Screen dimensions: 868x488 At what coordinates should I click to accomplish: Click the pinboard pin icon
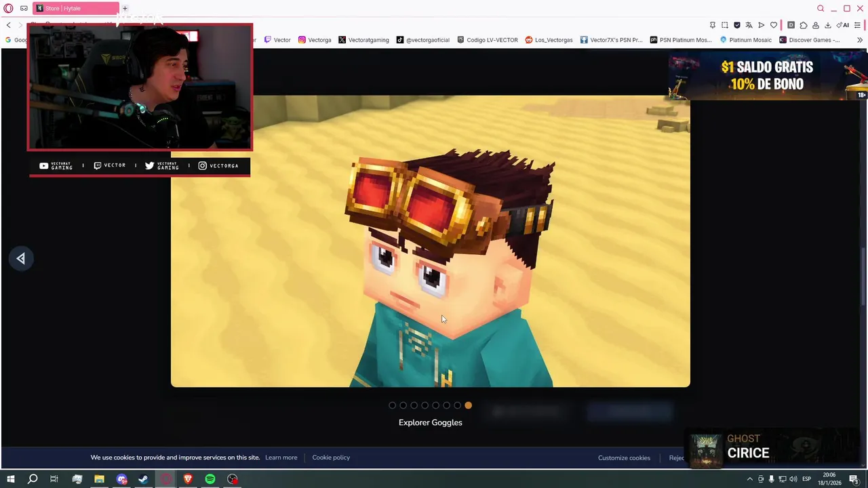pos(712,25)
